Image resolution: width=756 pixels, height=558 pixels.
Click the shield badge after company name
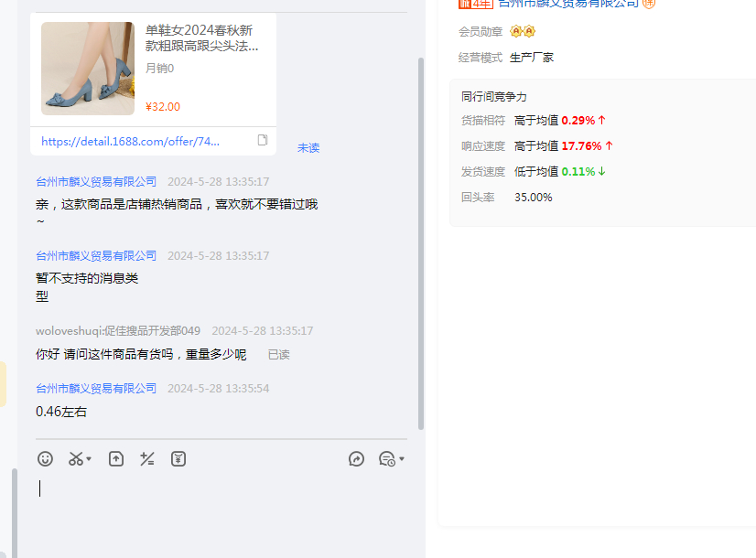pos(649,4)
